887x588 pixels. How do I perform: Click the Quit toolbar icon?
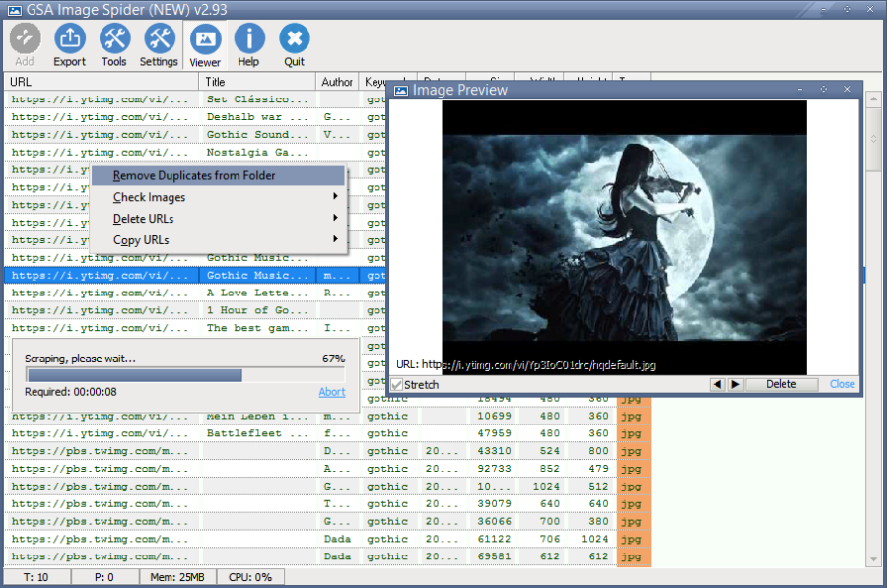coord(294,45)
